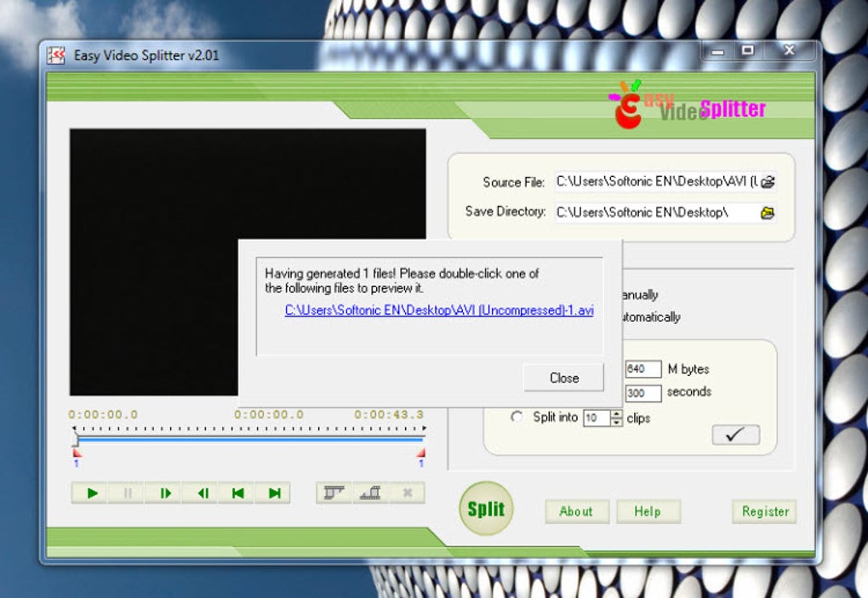
Task: Minimize the Easy Video Splitter window
Action: 717,52
